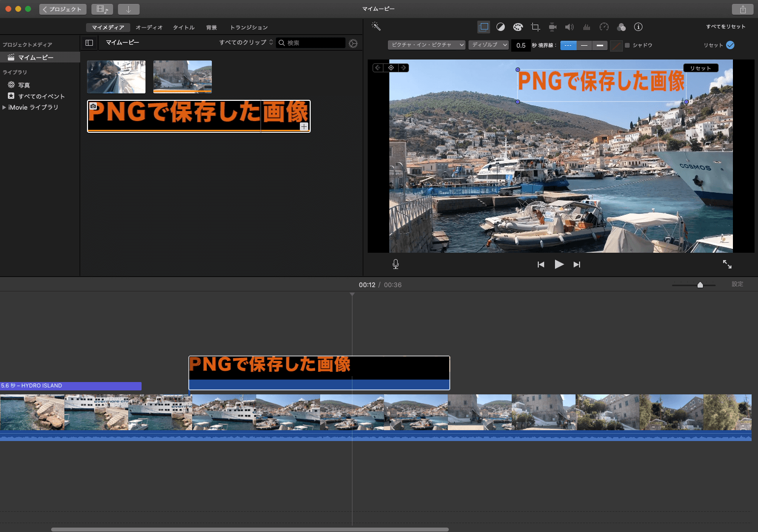Screen dimensions: 758x532
Task: Open the ピクチャ・イン・ピクチャ dropdown
Action: click(x=426, y=45)
